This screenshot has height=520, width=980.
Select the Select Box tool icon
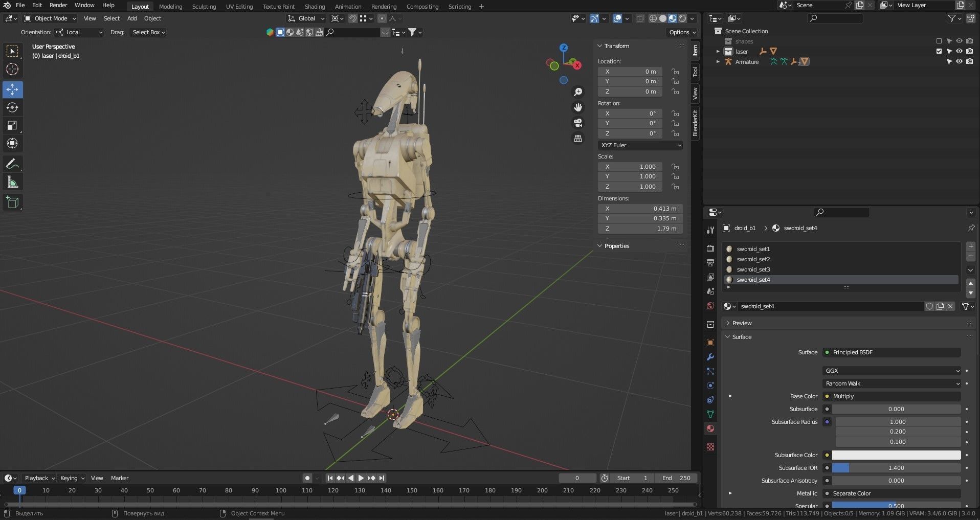pos(12,51)
